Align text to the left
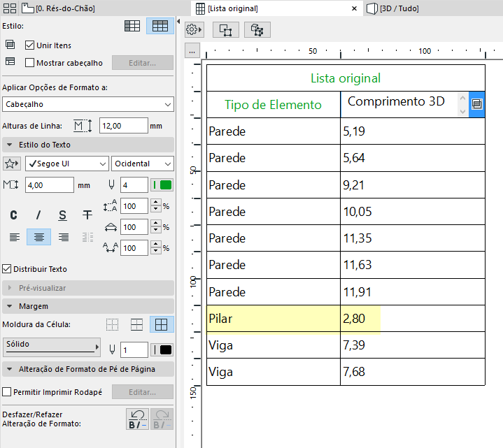 [15, 237]
